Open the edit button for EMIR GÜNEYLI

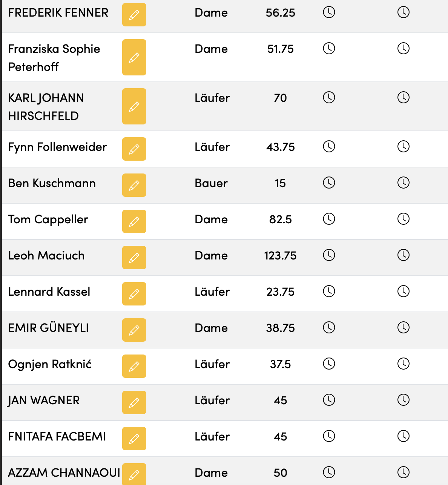point(134,330)
